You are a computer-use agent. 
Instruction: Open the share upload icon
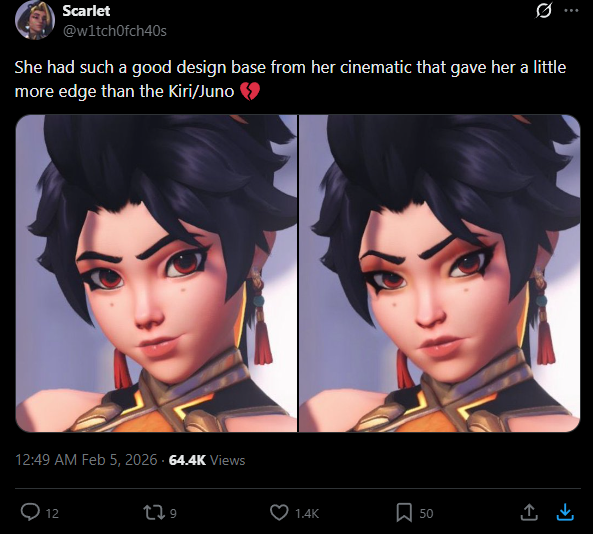(529, 512)
